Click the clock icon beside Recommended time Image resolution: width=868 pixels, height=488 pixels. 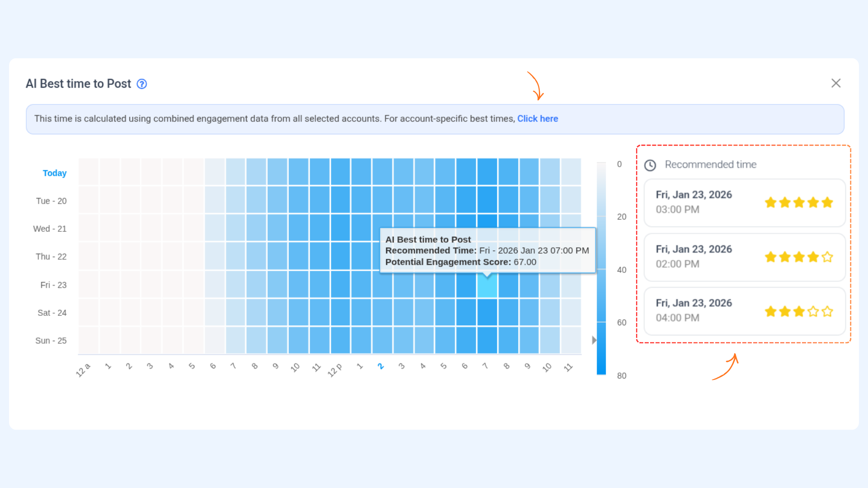(x=650, y=165)
